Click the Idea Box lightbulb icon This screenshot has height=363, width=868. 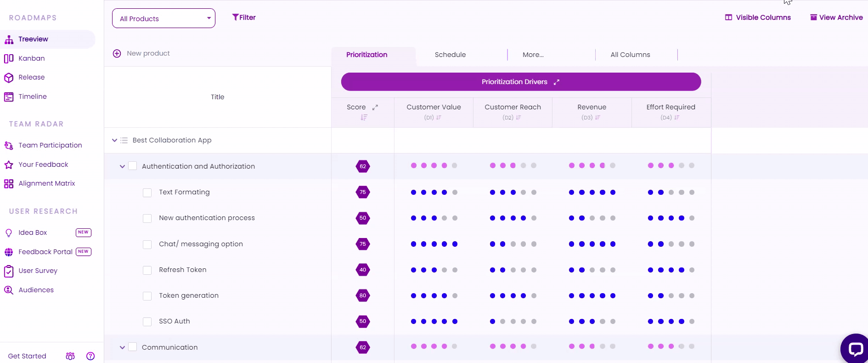(x=9, y=233)
